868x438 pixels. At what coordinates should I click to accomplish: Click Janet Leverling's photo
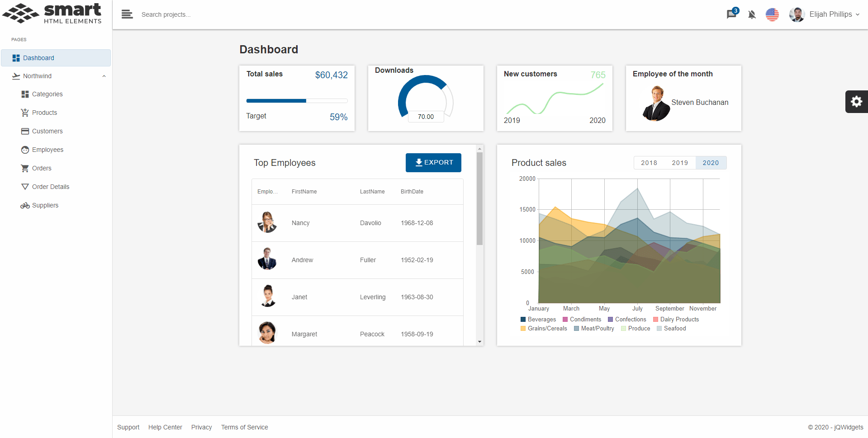[x=268, y=296]
